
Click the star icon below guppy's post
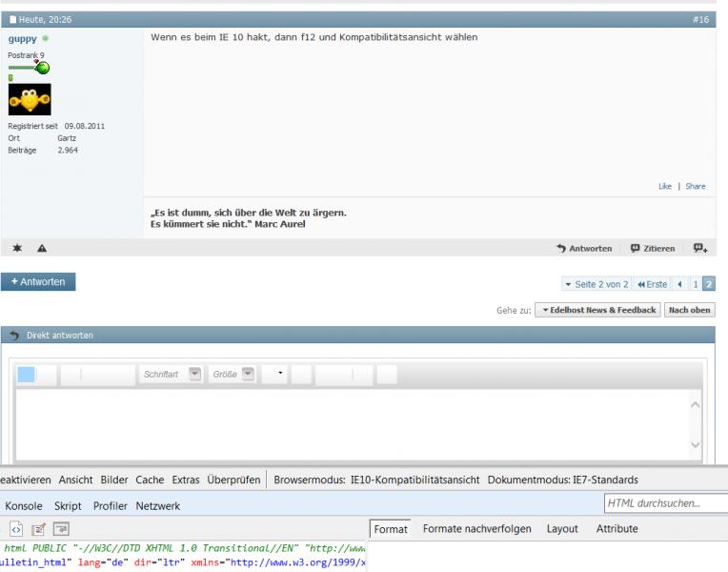point(18,248)
